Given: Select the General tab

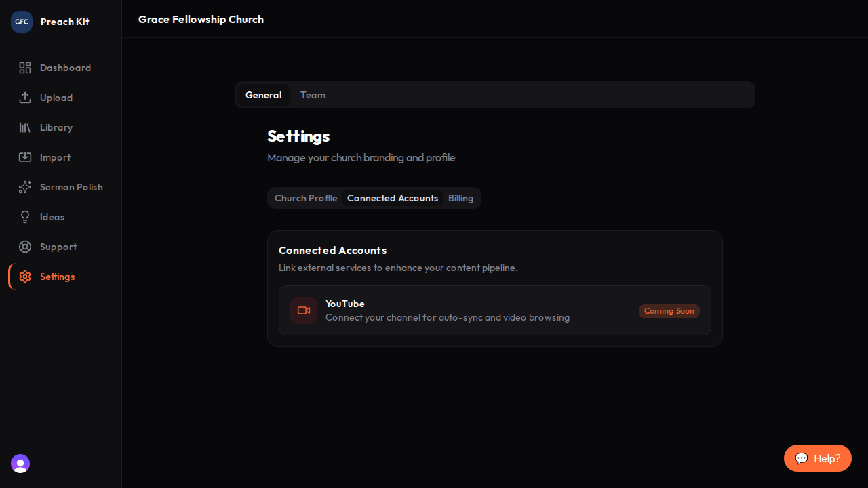Looking at the screenshot, I should (263, 95).
